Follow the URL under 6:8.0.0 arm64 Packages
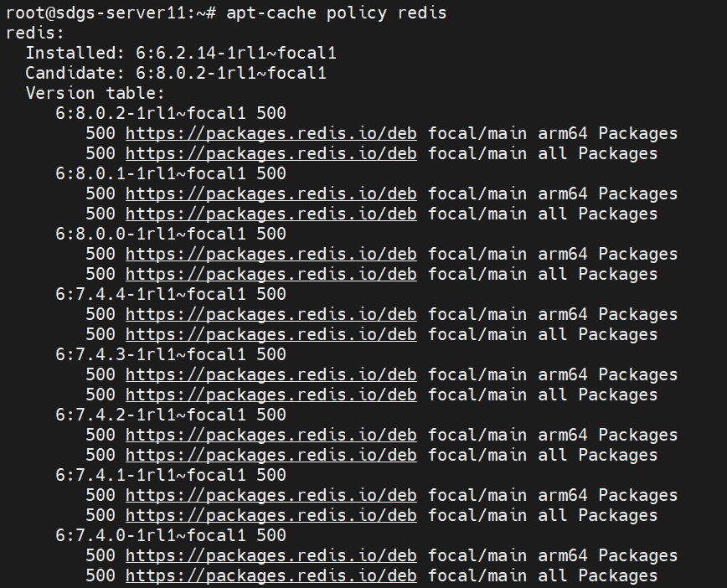 click(x=271, y=254)
